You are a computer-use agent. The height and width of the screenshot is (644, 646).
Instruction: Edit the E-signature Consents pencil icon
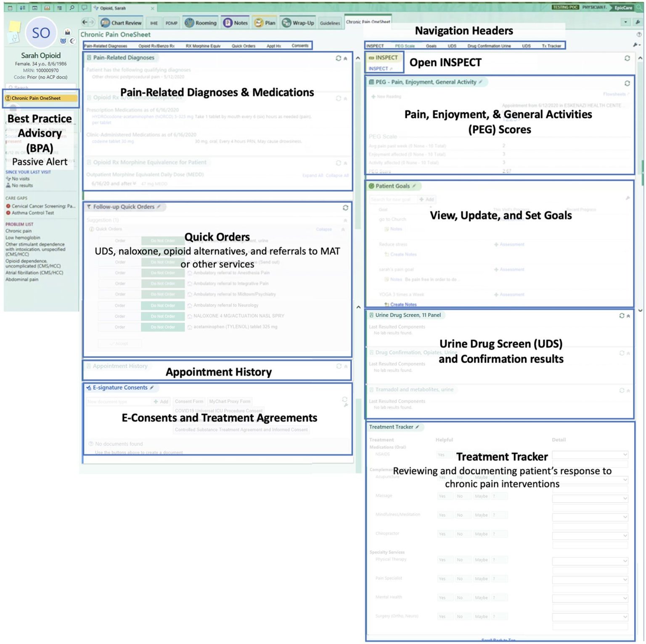pyautogui.click(x=152, y=387)
